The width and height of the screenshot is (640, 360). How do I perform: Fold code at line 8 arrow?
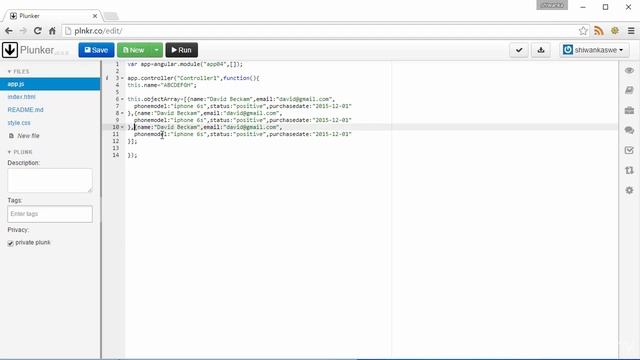coord(122,113)
